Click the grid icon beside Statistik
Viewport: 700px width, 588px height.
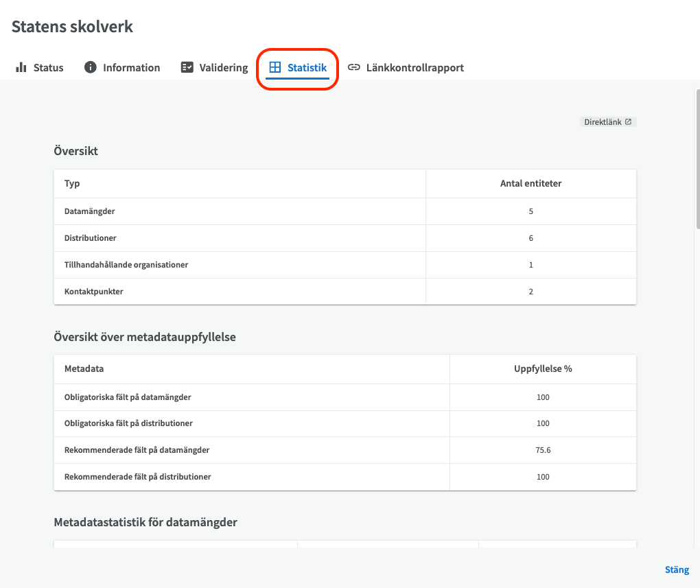click(275, 67)
